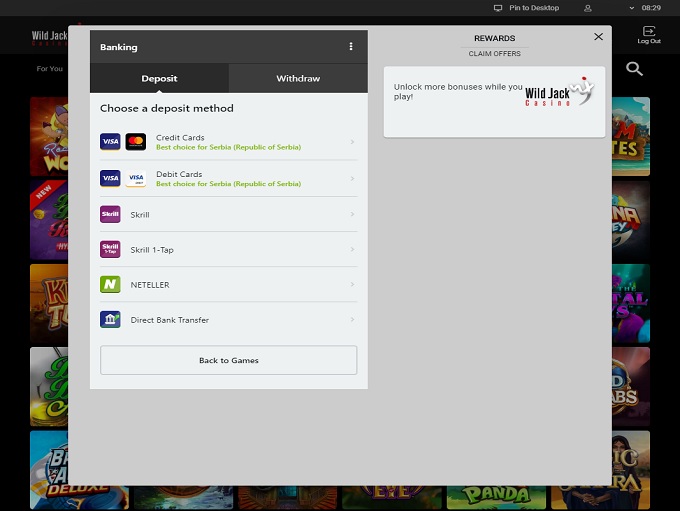This screenshot has width=680, height=511.
Task: Expand the NETELLER row chevron
Action: [x=352, y=285]
